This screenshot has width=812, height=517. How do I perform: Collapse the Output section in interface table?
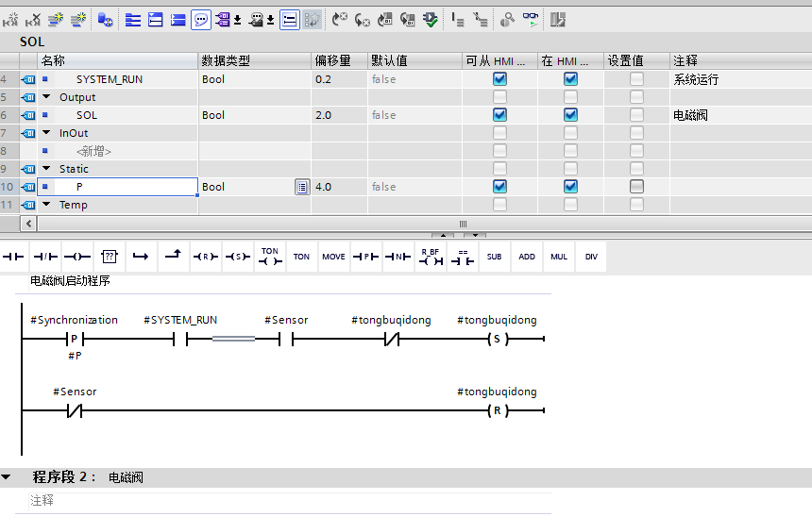tap(46, 97)
